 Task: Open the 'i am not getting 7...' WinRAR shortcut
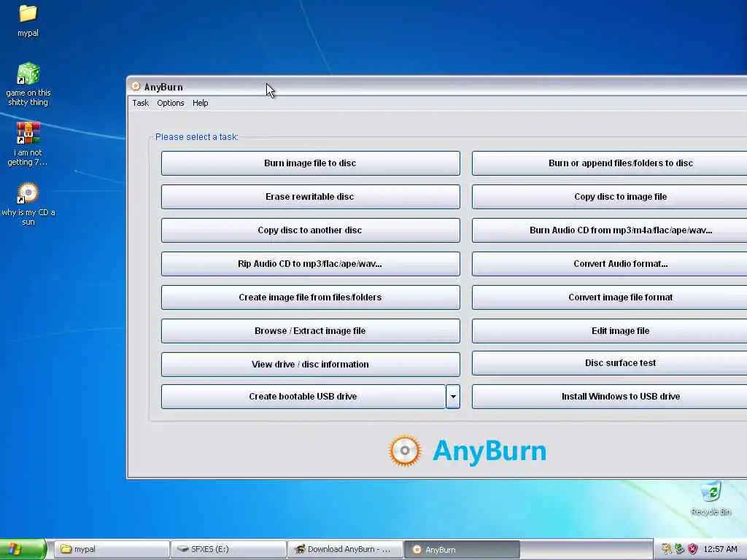click(28, 144)
